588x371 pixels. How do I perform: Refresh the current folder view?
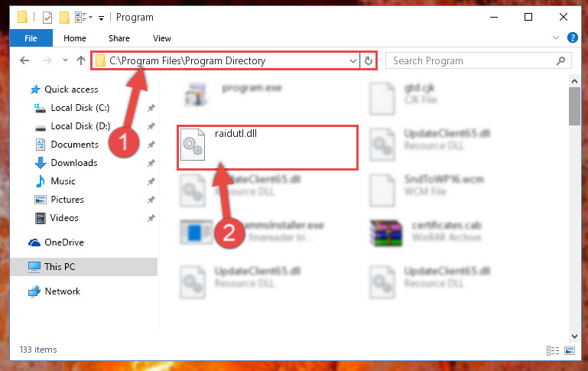(369, 60)
